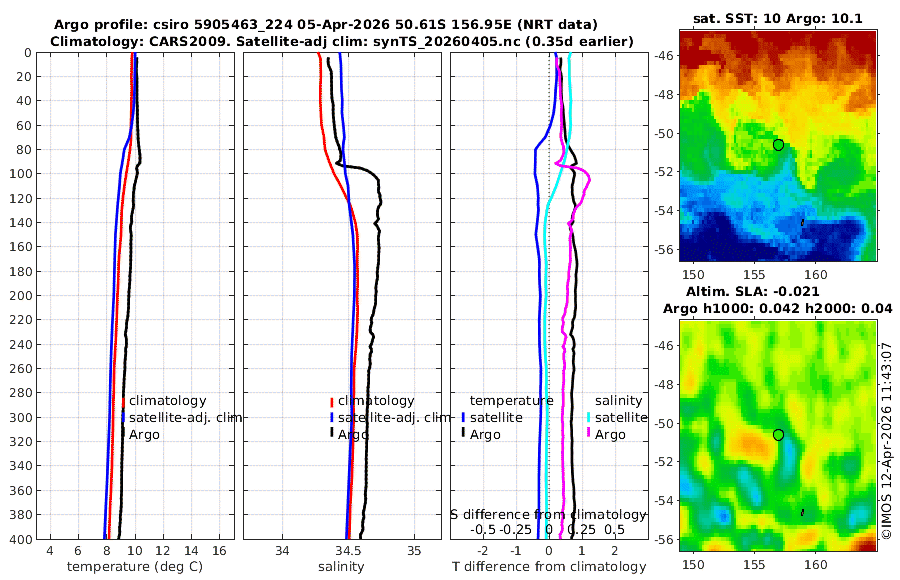Image resolution: width=900 pixels, height=580 pixels.
Task: Click the 'T difference from climatology' label
Action: tap(549, 567)
